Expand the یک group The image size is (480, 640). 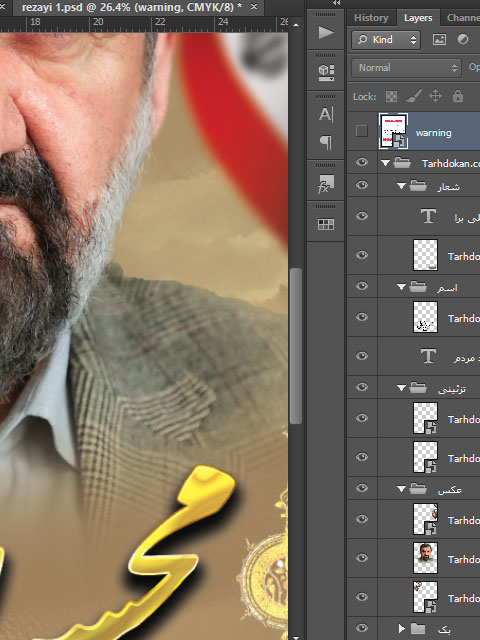pos(402,628)
